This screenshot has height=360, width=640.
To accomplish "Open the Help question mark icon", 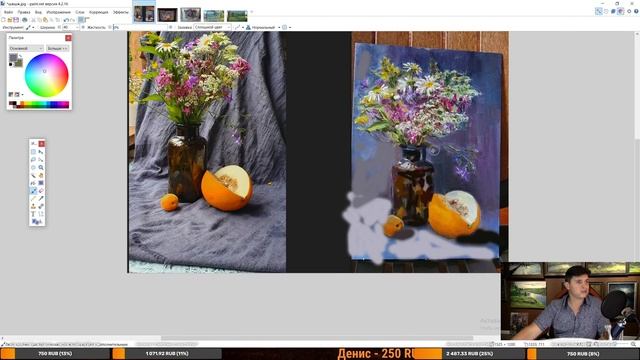I will [636, 11].
